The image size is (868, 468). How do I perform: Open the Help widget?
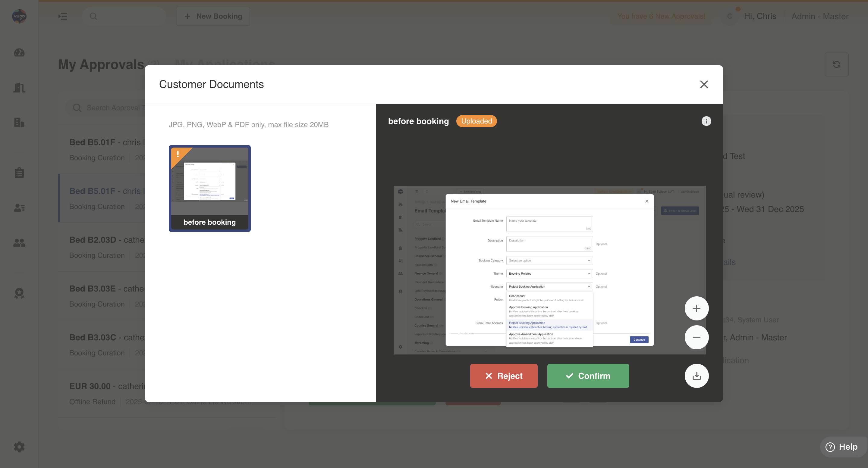(x=841, y=447)
